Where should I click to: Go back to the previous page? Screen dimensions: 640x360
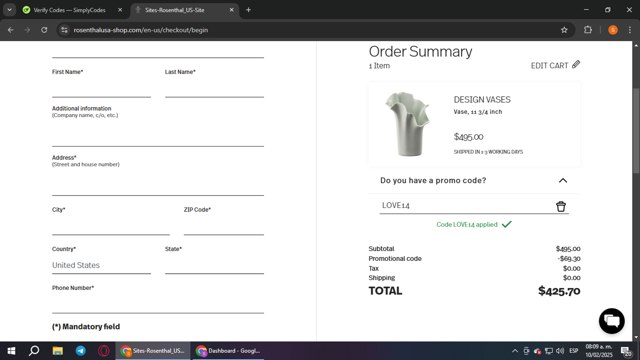point(11,30)
